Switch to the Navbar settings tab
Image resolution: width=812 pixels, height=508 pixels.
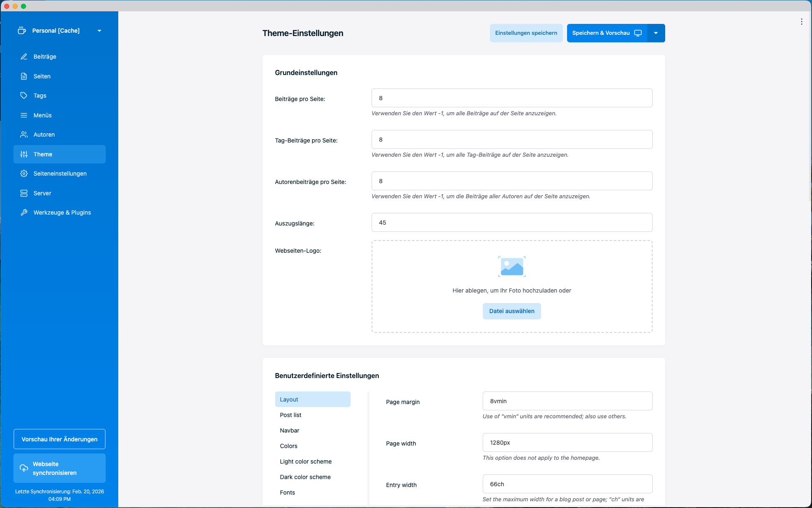click(289, 430)
